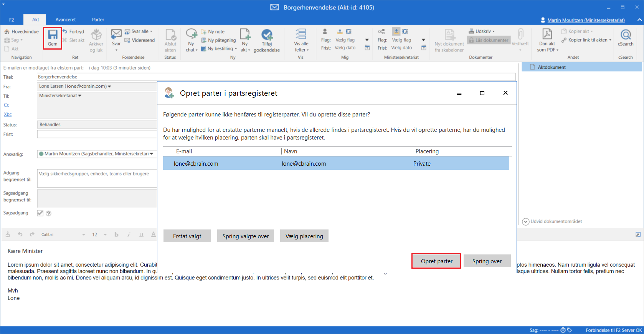Switch to Parter ribbon tab
Viewport: 644px width, 334px height.
click(x=98, y=20)
